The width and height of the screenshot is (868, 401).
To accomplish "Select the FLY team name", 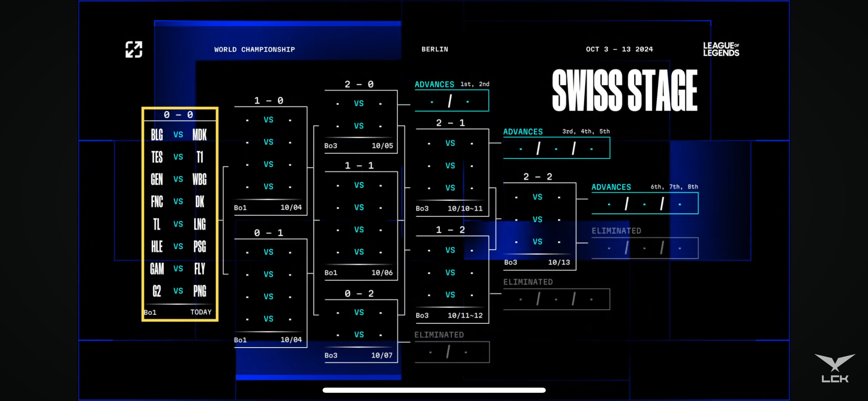I will click(x=200, y=269).
